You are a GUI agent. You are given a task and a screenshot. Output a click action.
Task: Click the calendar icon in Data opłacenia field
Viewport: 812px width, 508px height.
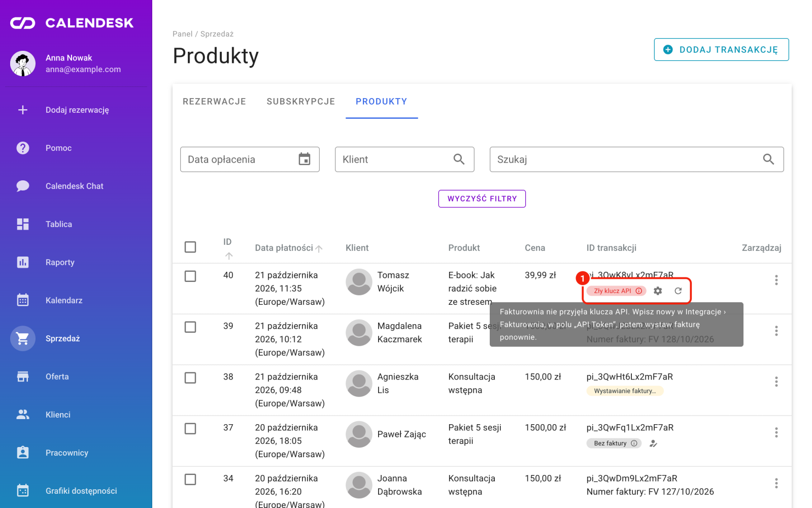coord(304,159)
